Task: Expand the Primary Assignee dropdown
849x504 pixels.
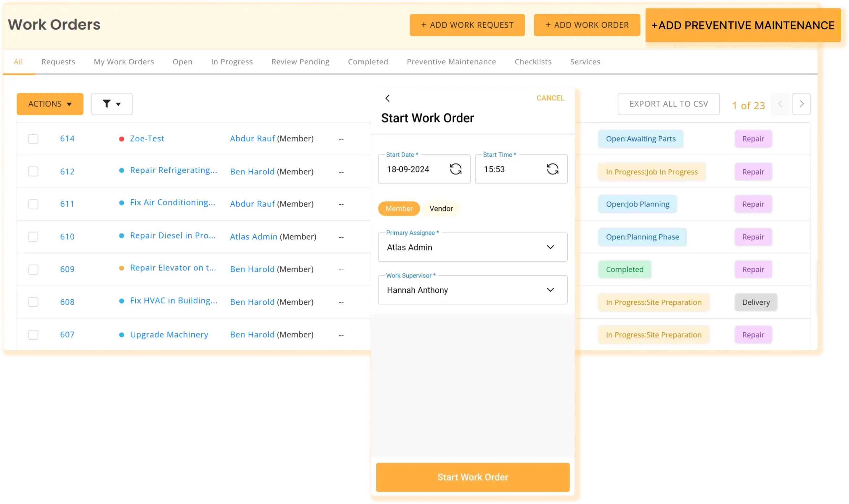Action: pos(550,247)
